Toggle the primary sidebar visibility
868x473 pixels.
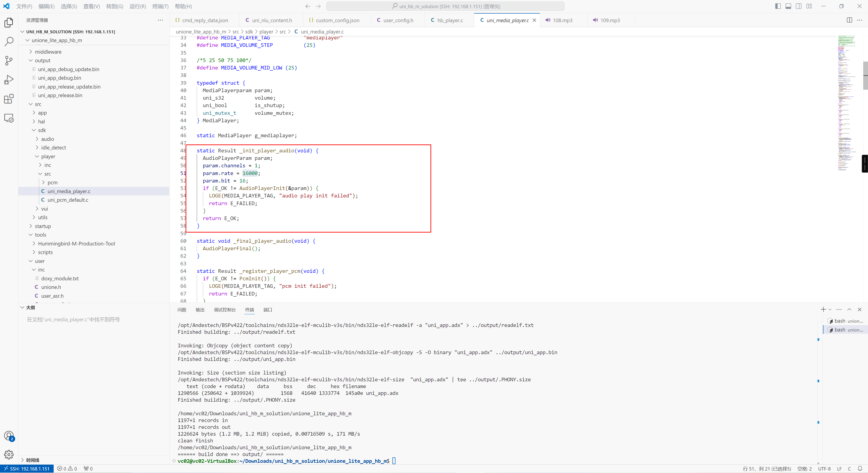pos(778,6)
